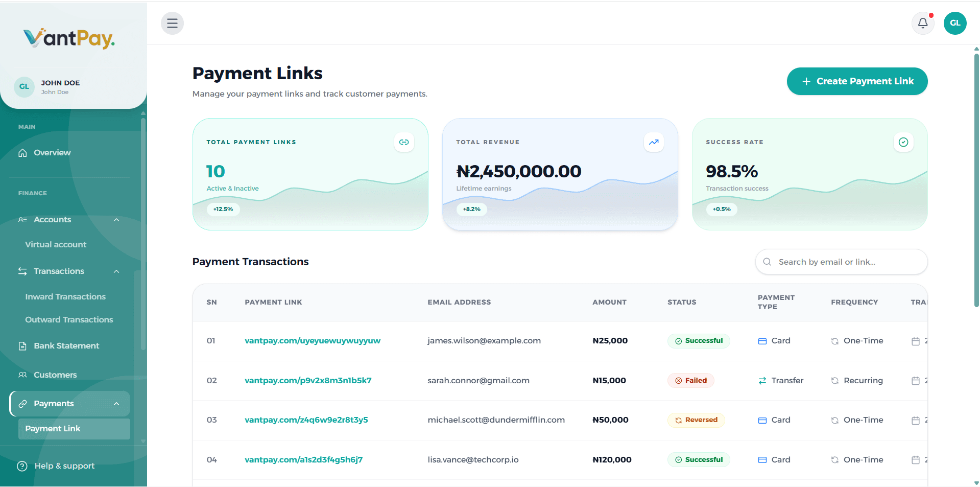Click the checkmark icon on Success Rate card
The width and height of the screenshot is (980, 487).
pos(903,142)
